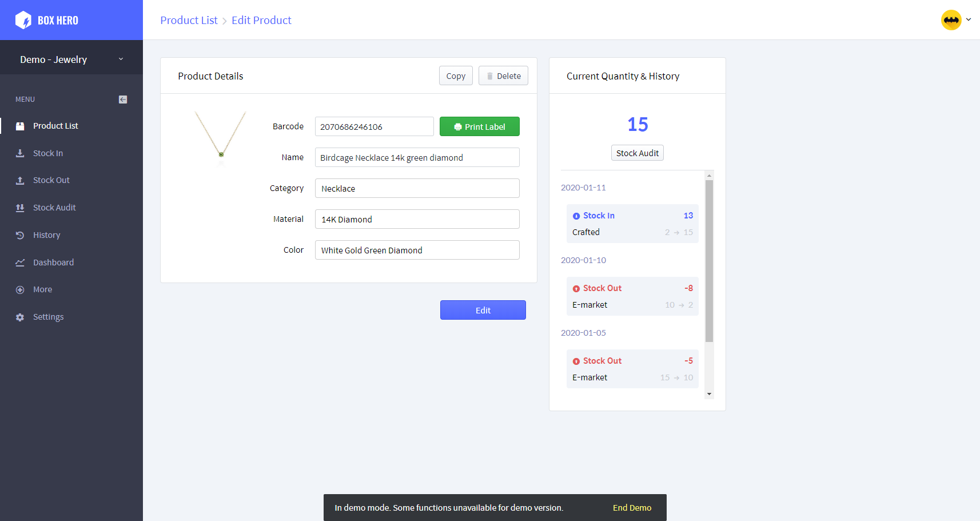Click the history scrollbar up arrow
The width and height of the screenshot is (980, 521).
pyautogui.click(x=709, y=176)
